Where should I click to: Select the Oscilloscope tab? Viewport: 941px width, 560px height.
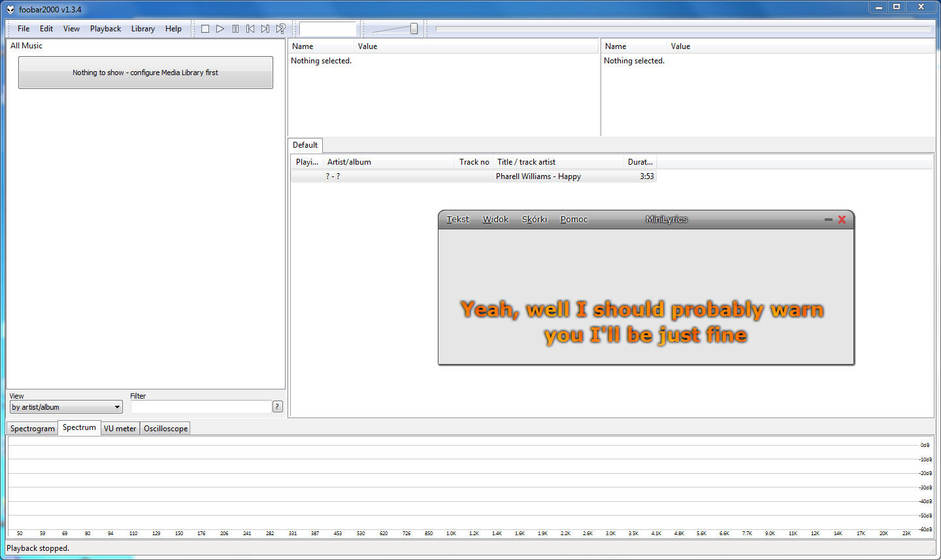click(x=166, y=429)
